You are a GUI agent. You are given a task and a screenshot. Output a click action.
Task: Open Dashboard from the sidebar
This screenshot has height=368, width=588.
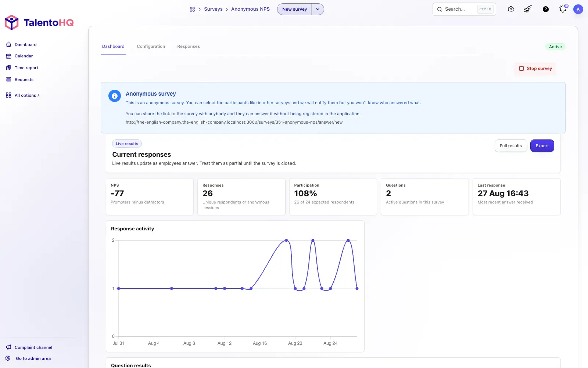(21, 45)
